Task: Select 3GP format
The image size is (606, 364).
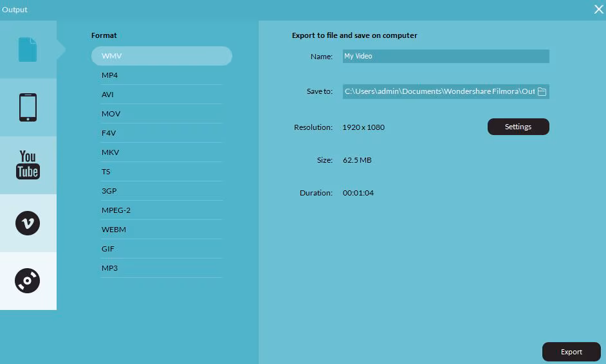Action: pyautogui.click(x=161, y=191)
